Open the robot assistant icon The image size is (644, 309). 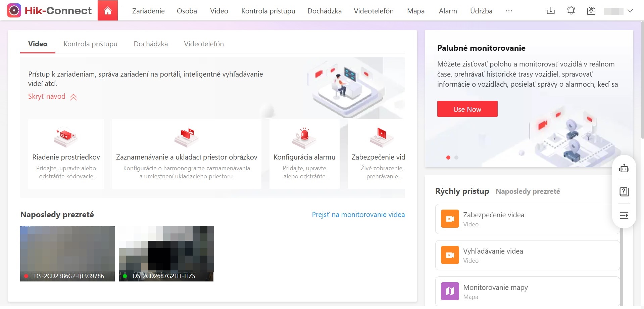[624, 168]
